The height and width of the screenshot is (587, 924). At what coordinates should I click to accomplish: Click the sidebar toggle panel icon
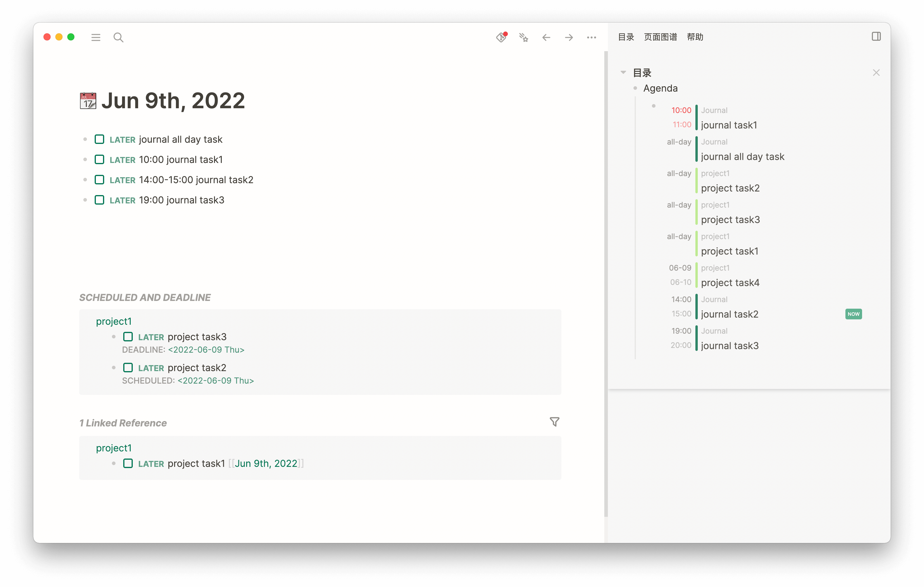(875, 37)
